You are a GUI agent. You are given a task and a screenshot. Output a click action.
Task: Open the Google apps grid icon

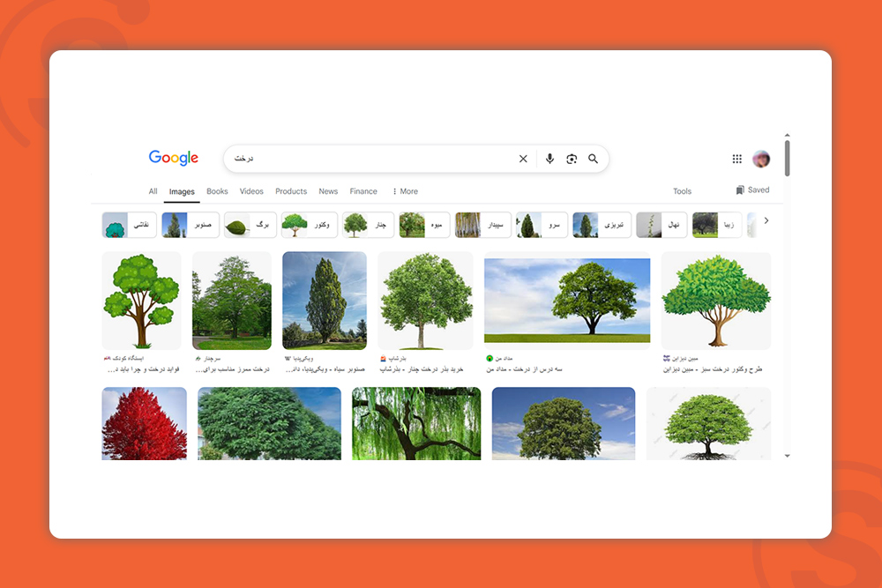(736, 159)
